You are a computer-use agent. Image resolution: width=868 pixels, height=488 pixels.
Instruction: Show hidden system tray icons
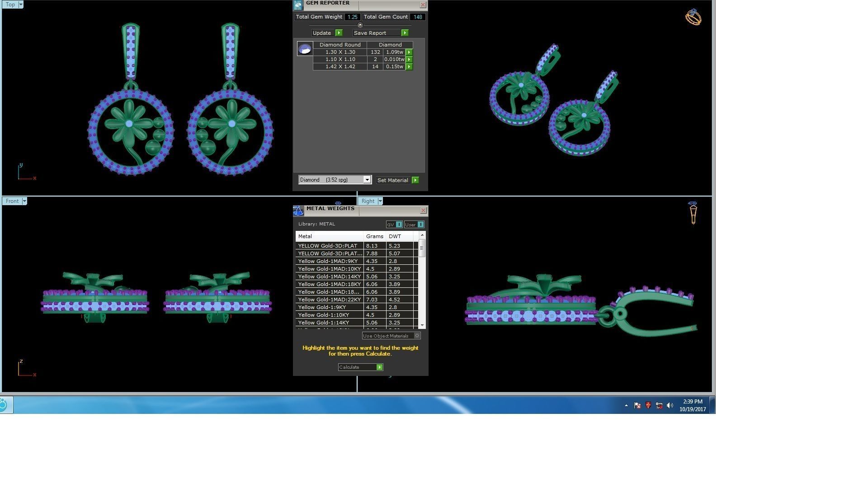626,406
